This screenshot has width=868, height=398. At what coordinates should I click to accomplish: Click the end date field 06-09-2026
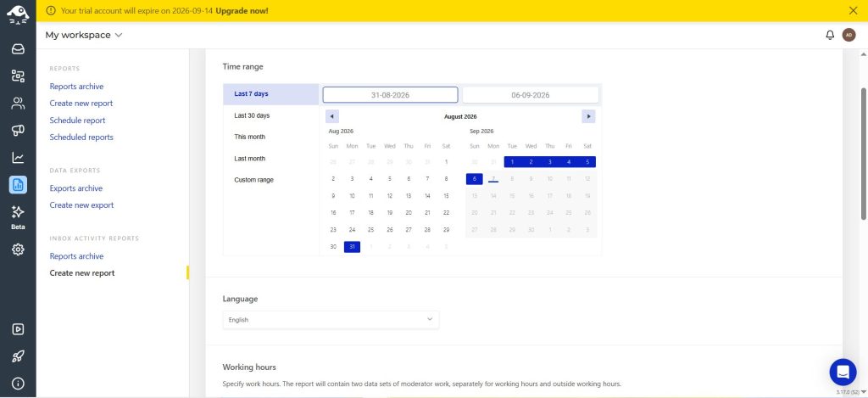(531, 95)
